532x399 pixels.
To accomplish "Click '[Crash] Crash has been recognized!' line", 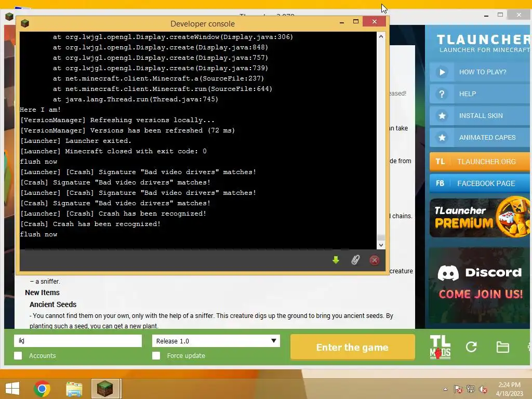I will [90, 224].
